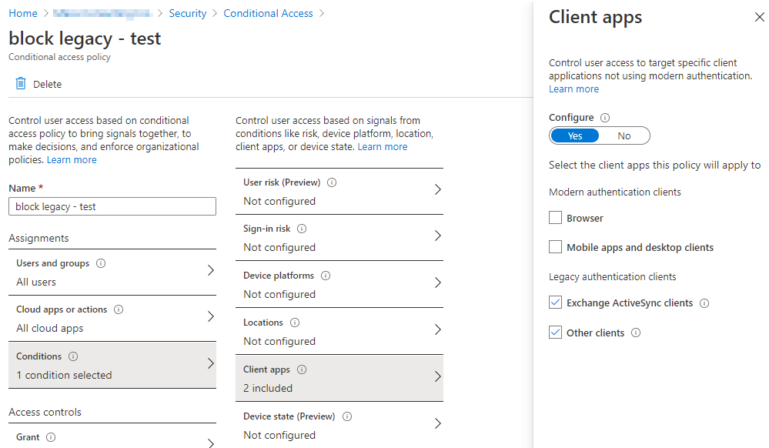Click 'Not configured' under Device state
769x448 pixels.
pyautogui.click(x=280, y=435)
